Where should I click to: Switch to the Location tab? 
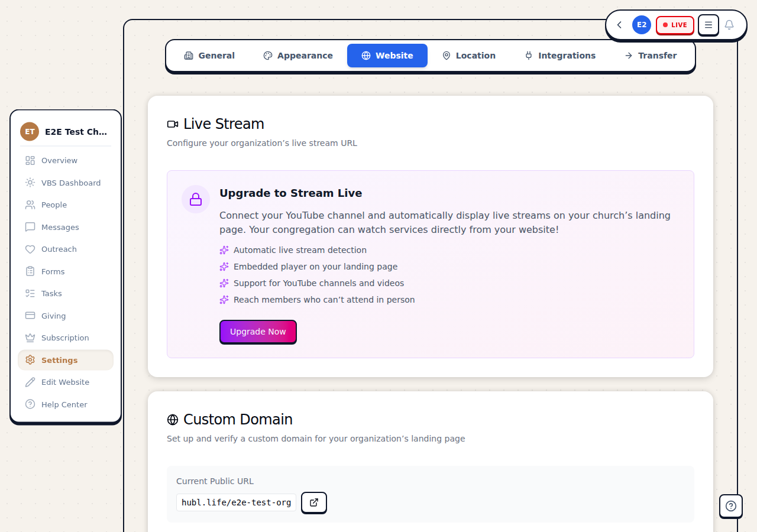[469, 55]
